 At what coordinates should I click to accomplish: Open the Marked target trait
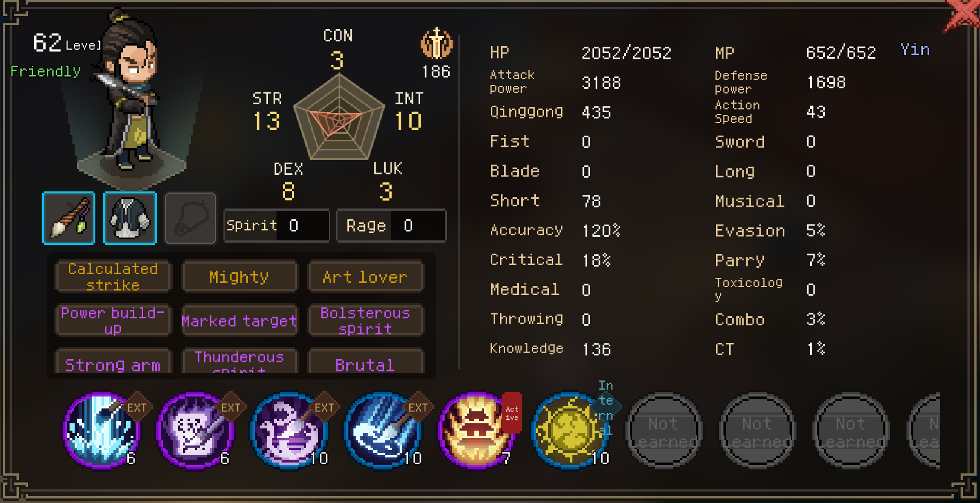[x=239, y=320]
